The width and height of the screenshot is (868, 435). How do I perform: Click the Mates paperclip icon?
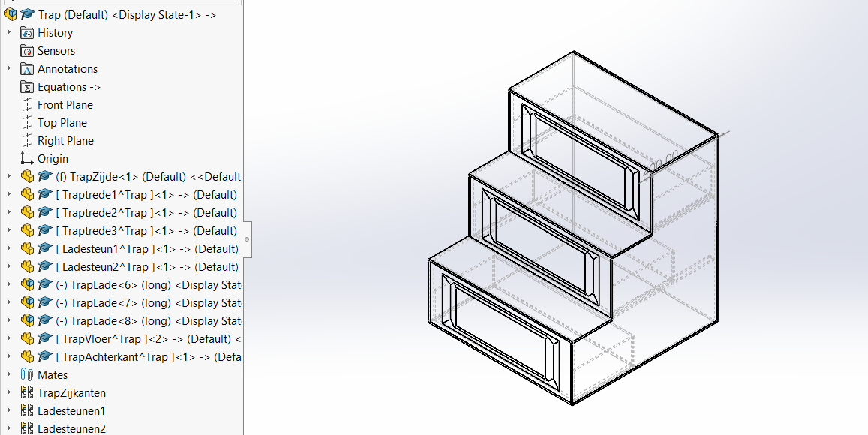tap(27, 375)
